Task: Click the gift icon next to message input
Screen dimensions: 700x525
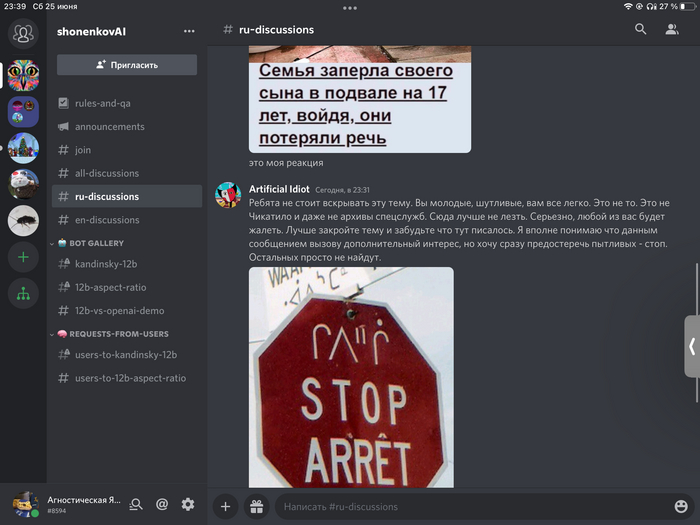Action: click(x=256, y=507)
